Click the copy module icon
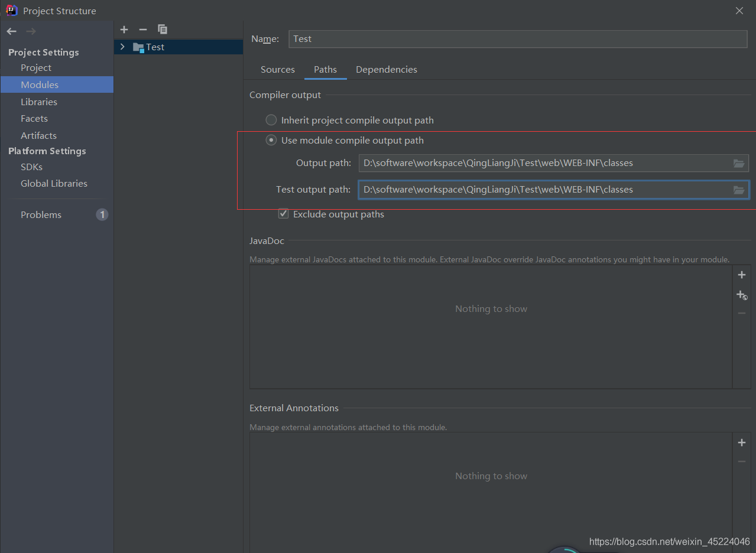 (x=163, y=30)
